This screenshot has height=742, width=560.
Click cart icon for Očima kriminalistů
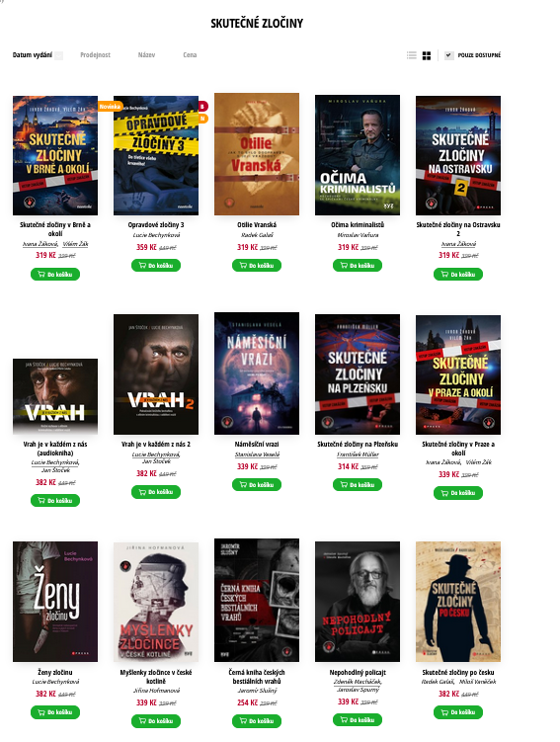click(x=344, y=266)
